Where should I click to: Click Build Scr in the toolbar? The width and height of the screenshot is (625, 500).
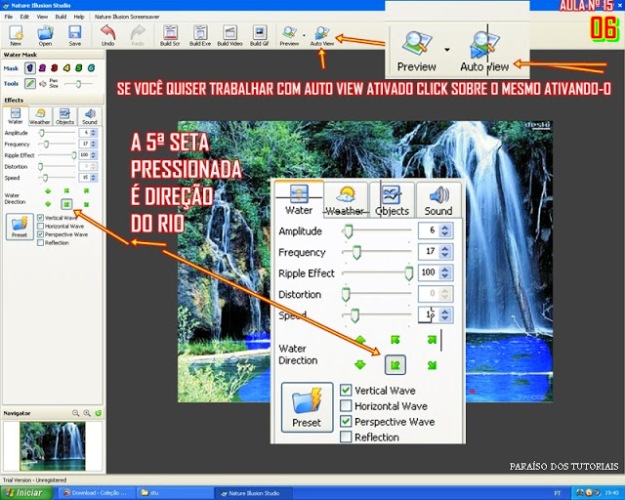[x=170, y=35]
